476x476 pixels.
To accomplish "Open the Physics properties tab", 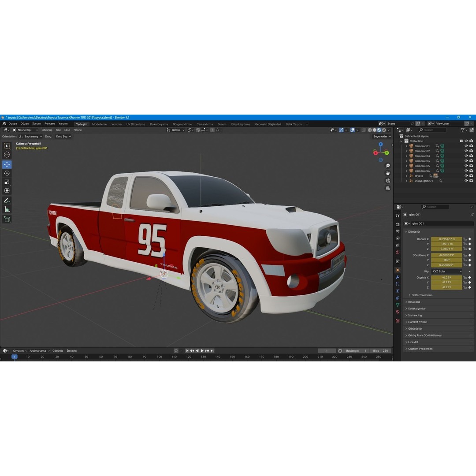I will click(x=398, y=291).
